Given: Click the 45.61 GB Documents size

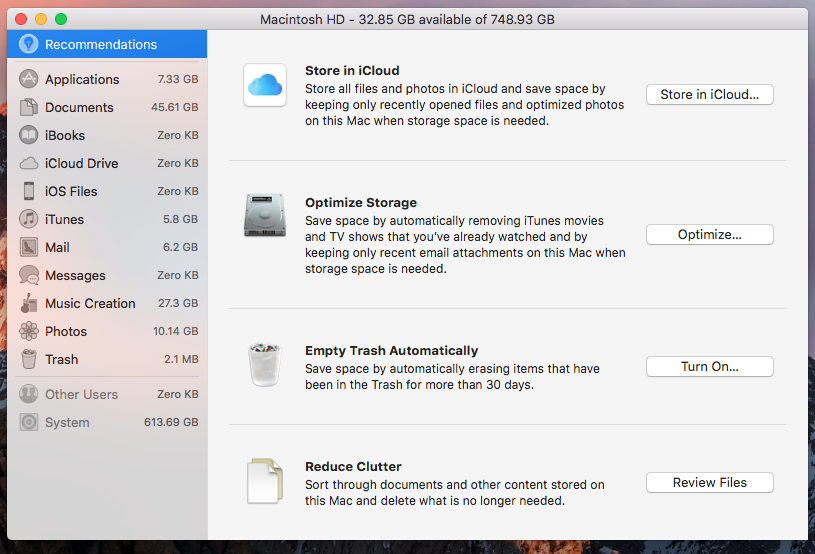Looking at the screenshot, I should click(x=175, y=107).
